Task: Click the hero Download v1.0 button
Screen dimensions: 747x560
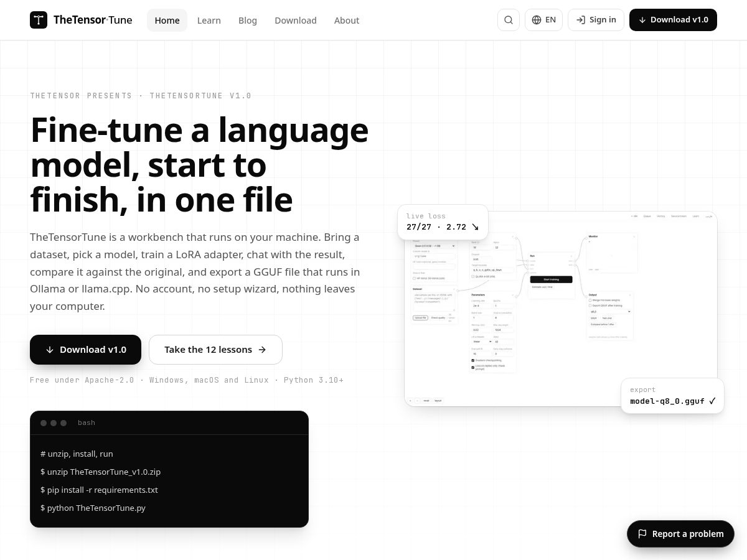Action: click(x=85, y=350)
